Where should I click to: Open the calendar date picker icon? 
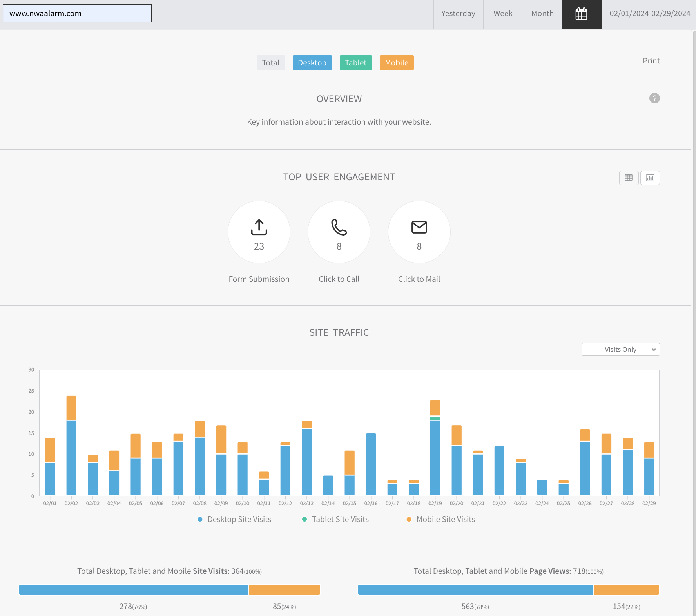tap(582, 14)
